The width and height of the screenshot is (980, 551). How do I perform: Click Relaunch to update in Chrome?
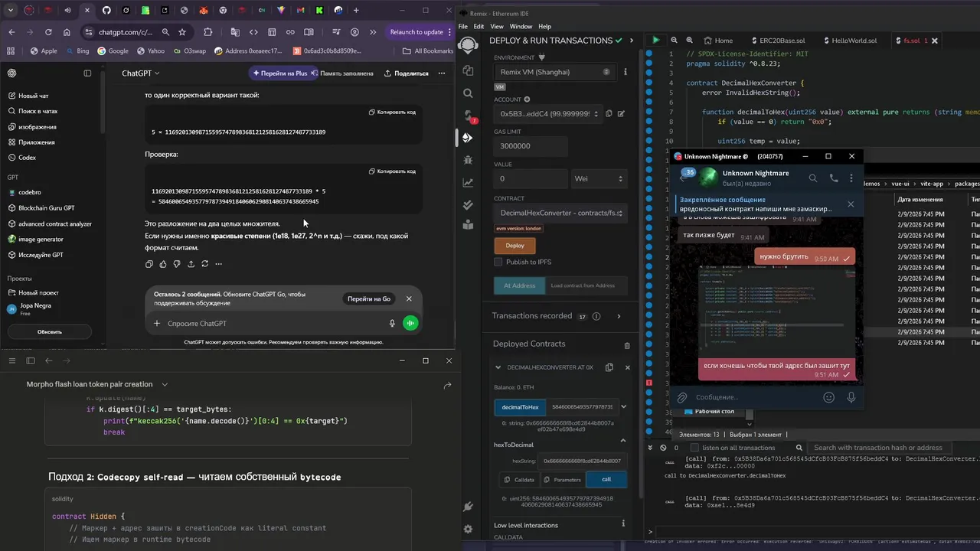tap(416, 32)
